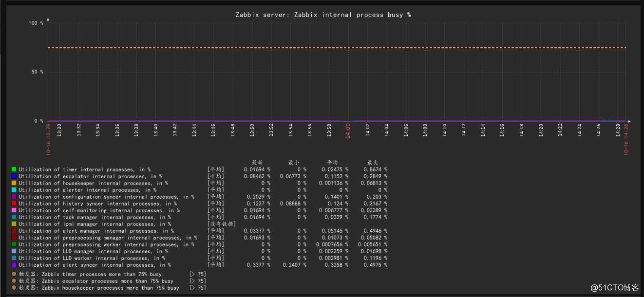Click the '50 %' y-axis label

[38, 72]
